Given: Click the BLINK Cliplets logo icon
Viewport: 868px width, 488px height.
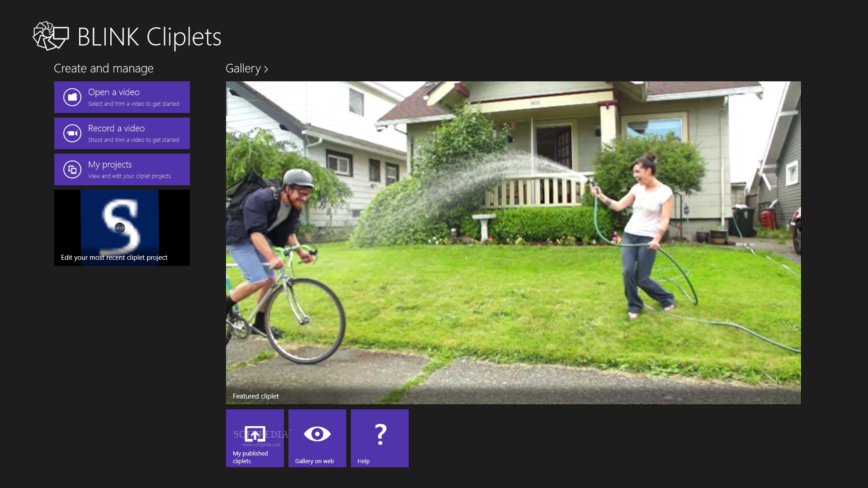Looking at the screenshot, I should click(x=51, y=36).
